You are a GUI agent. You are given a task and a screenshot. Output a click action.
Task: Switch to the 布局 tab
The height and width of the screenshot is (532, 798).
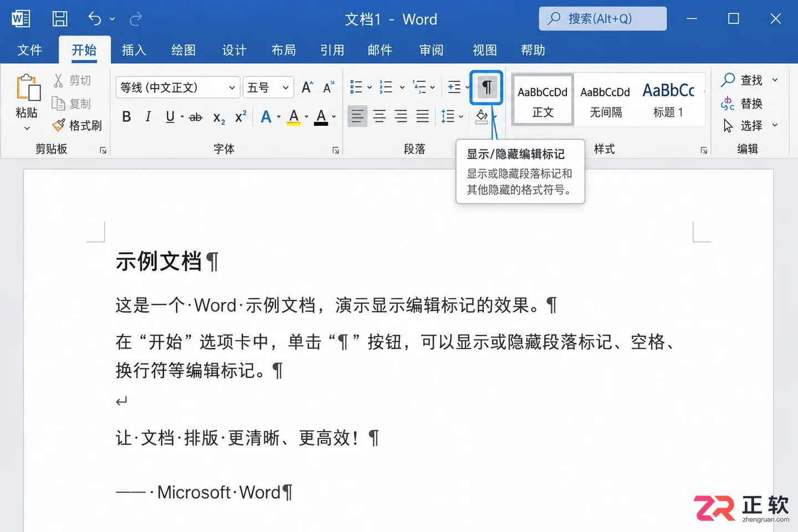pyautogui.click(x=283, y=50)
